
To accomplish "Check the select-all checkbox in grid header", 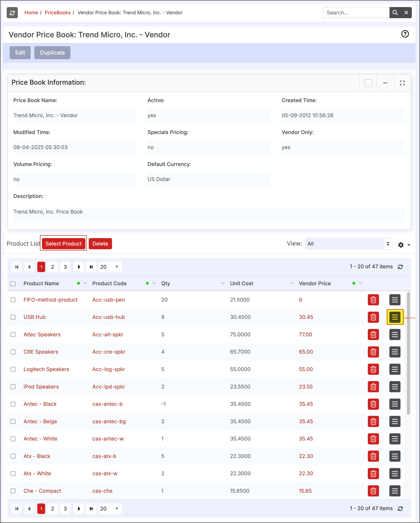I will (x=13, y=284).
